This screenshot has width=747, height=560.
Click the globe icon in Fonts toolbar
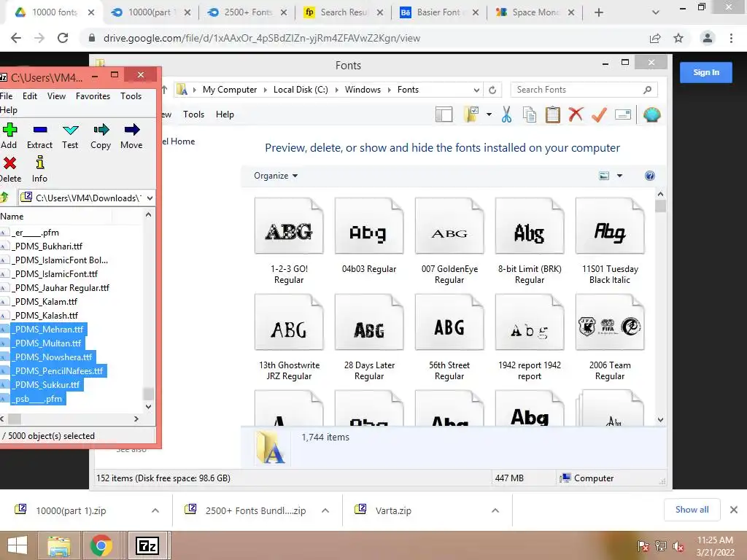651,114
